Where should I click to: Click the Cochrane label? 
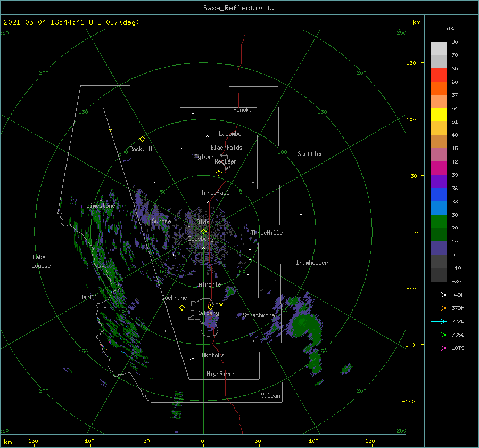pyautogui.click(x=174, y=298)
